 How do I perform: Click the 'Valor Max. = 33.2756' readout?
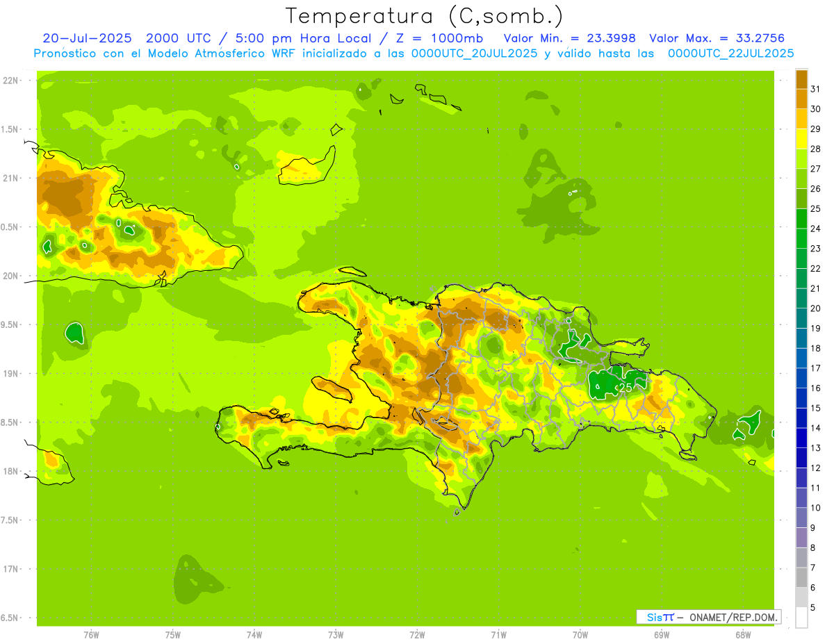[717, 38]
